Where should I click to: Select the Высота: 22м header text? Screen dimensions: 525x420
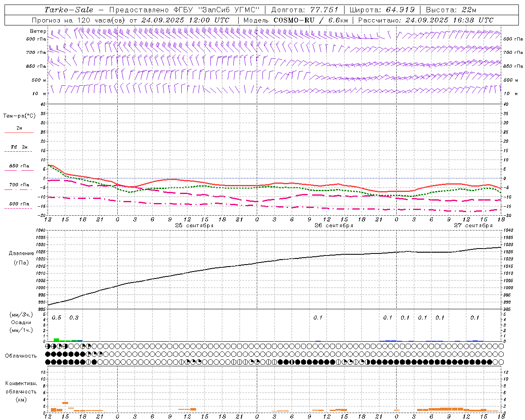[x=451, y=10]
